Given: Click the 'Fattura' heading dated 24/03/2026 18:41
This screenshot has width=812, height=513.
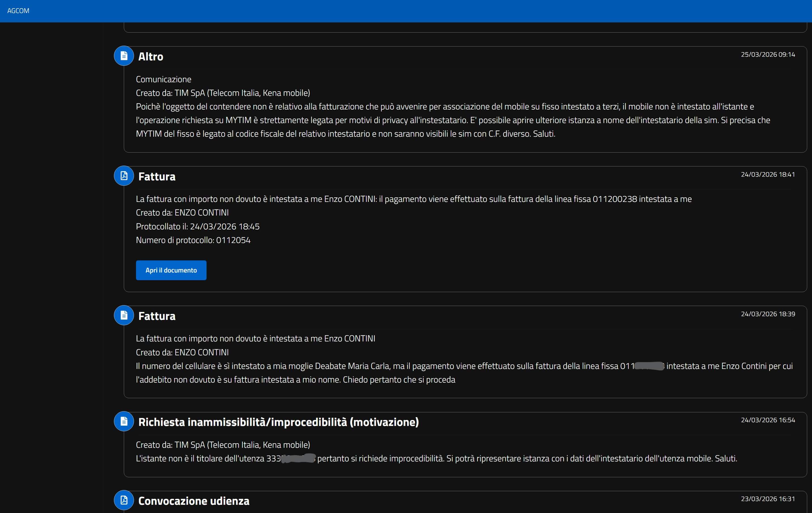Looking at the screenshot, I should click(157, 176).
